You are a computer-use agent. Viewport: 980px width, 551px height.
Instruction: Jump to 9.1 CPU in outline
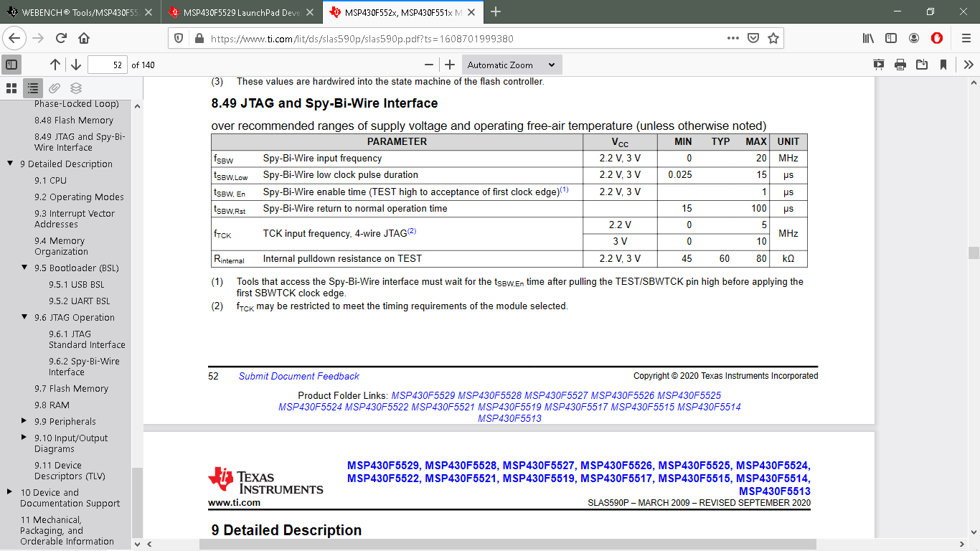pyautogui.click(x=50, y=181)
